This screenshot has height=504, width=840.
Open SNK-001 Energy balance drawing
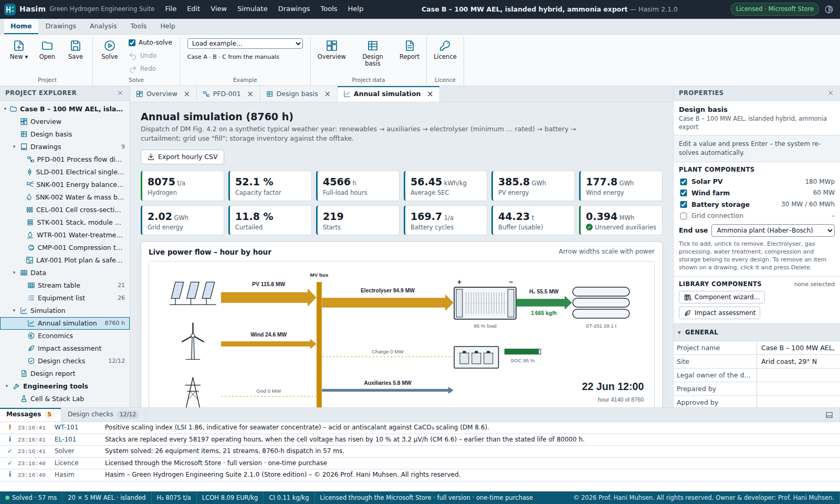pyautogui.click(x=75, y=185)
